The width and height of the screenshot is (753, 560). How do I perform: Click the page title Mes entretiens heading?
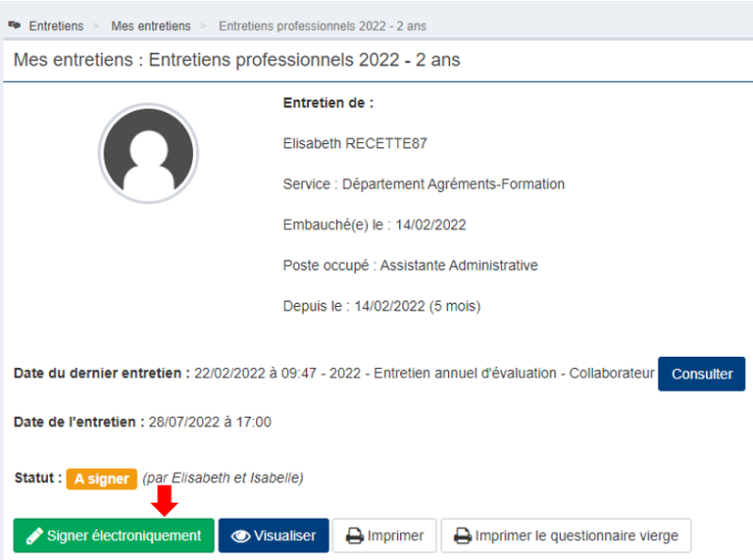pyautogui.click(x=236, y=60)
